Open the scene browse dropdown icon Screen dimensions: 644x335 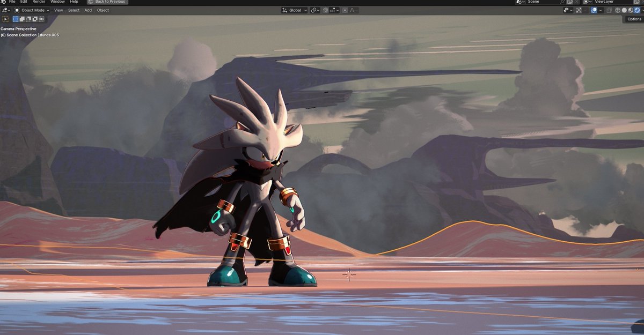pyautogui.click(x=520, y=2)
